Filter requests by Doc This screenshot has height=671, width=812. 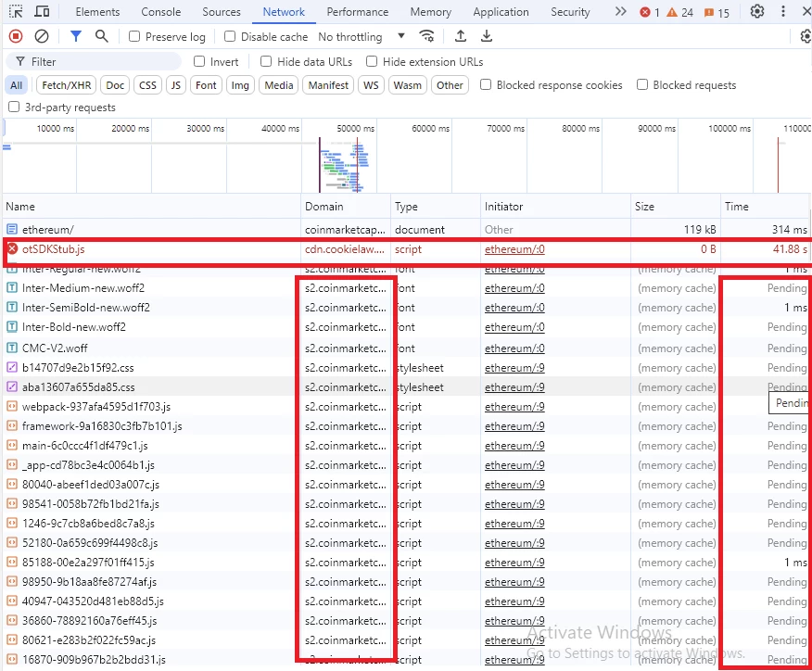115,85
